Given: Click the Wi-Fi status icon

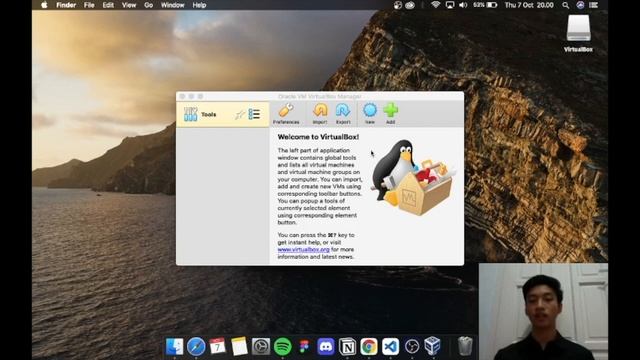Looking at the screenshot, I should click(436, 5).
